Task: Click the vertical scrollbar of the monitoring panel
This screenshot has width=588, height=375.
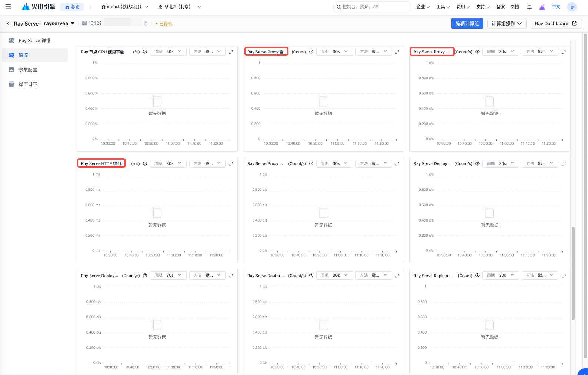Action: (573, 273)
